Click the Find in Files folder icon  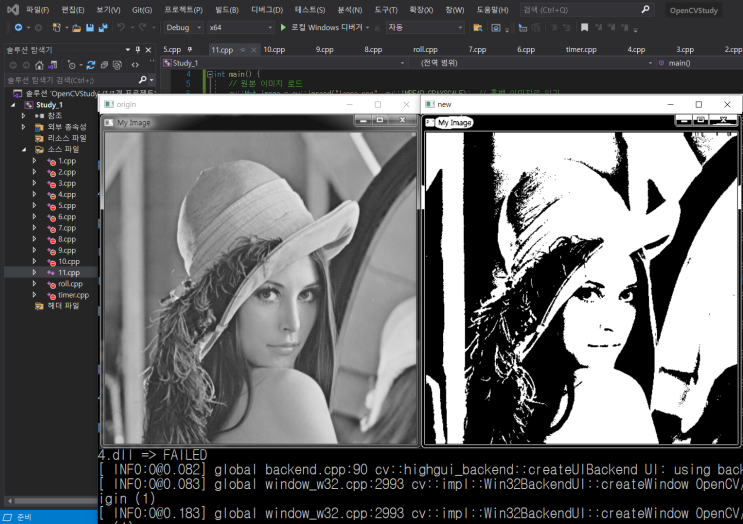478,28
